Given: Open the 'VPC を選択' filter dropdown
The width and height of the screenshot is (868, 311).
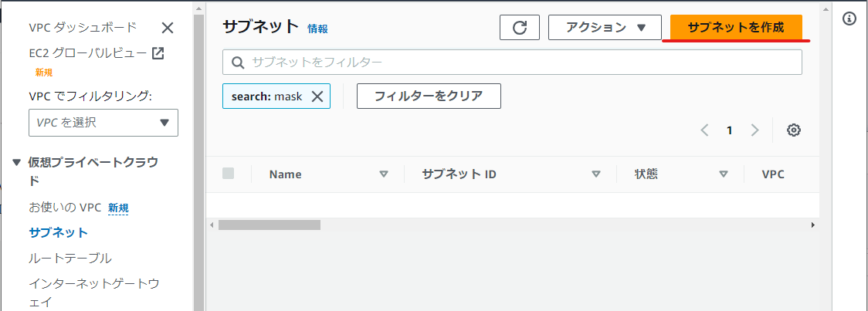Looking at the screenshot, I should click(x=103, y=123).
